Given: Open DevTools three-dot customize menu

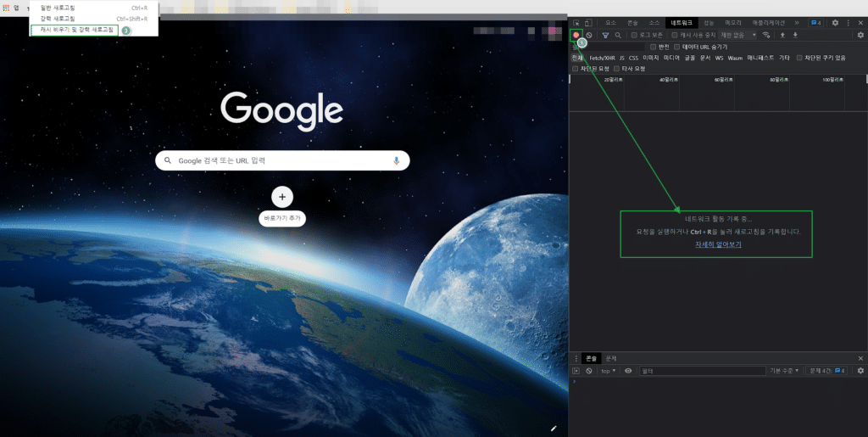Looking at the screenshot, I should [x=848, y=23].
